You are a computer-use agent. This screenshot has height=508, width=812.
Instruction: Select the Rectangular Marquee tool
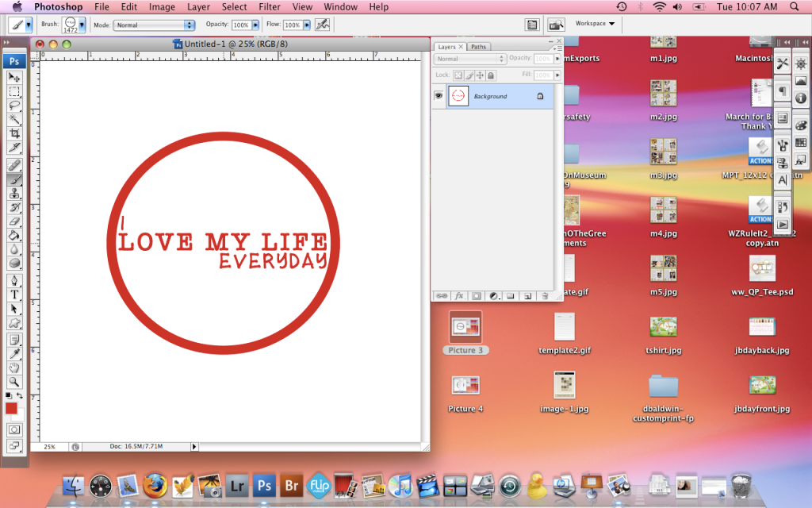[x=14, y=92]
